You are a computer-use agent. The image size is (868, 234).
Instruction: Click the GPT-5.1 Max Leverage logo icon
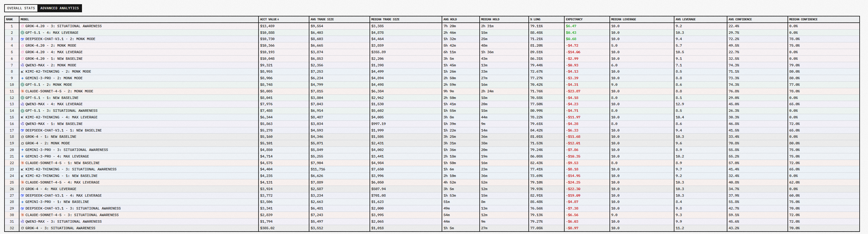click(22, 33)
